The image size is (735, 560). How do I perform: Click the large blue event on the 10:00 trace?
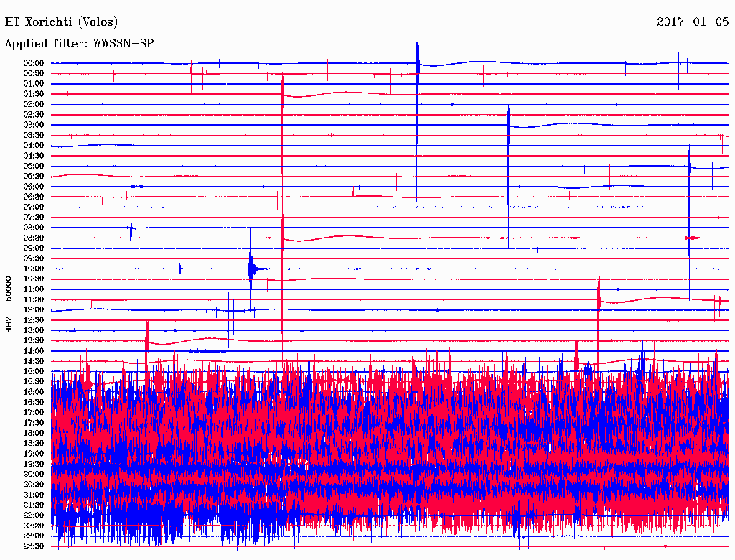tap(251, 269)
